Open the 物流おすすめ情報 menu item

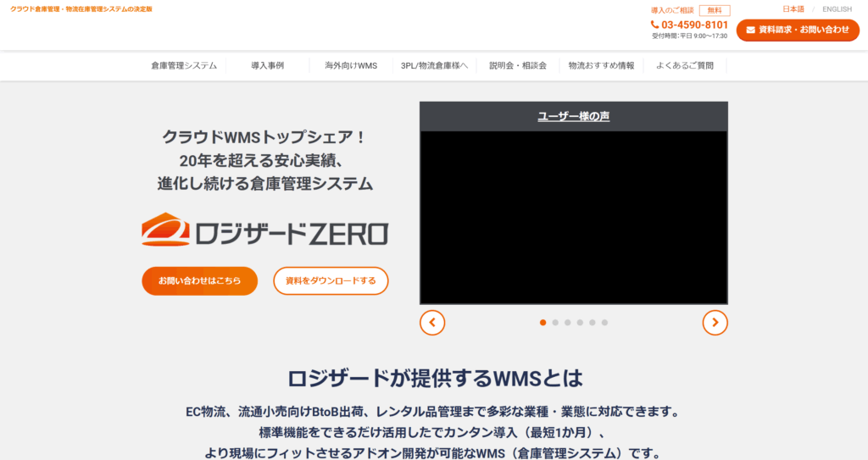602,65
